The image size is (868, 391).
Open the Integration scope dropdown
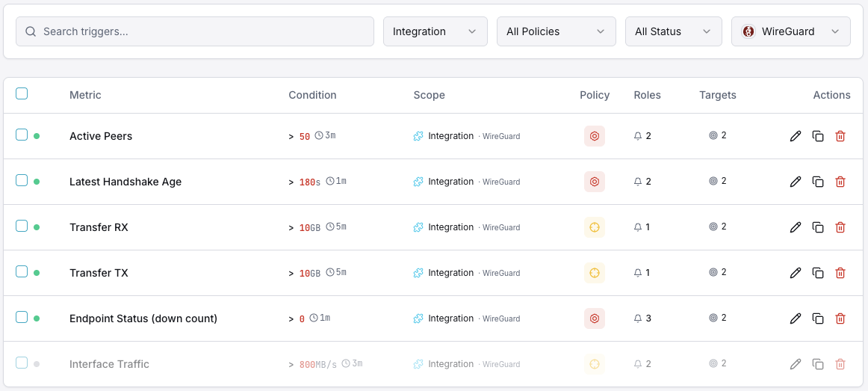click(x=435, y=31)
